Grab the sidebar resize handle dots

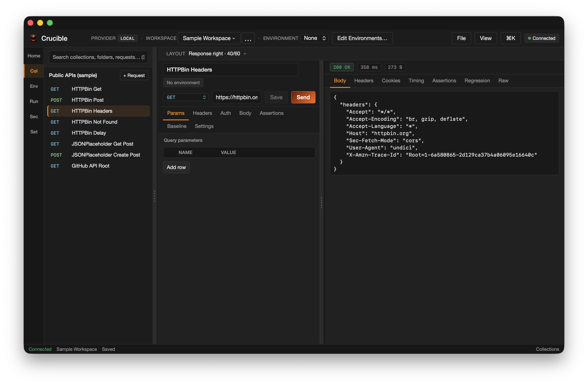coord(154,196)
